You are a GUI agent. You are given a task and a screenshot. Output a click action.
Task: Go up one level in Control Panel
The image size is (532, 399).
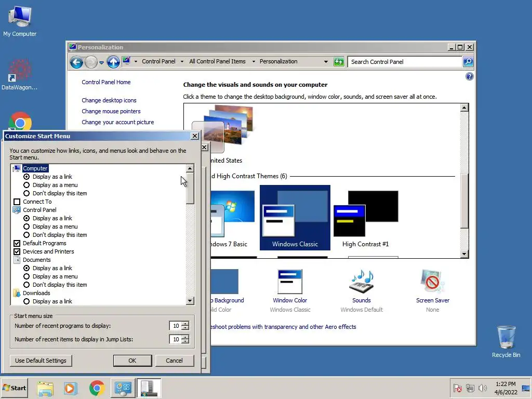[113, 62]
